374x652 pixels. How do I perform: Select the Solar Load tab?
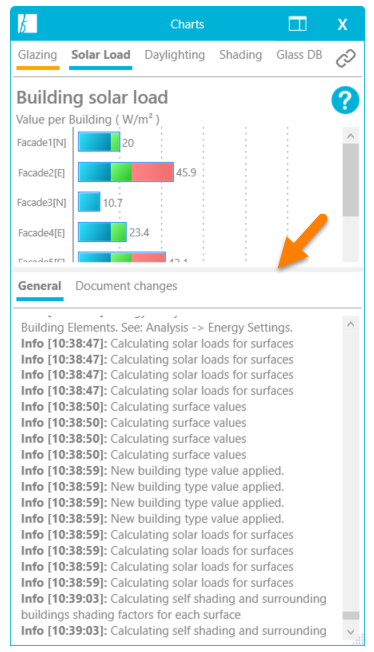[101, 55]
